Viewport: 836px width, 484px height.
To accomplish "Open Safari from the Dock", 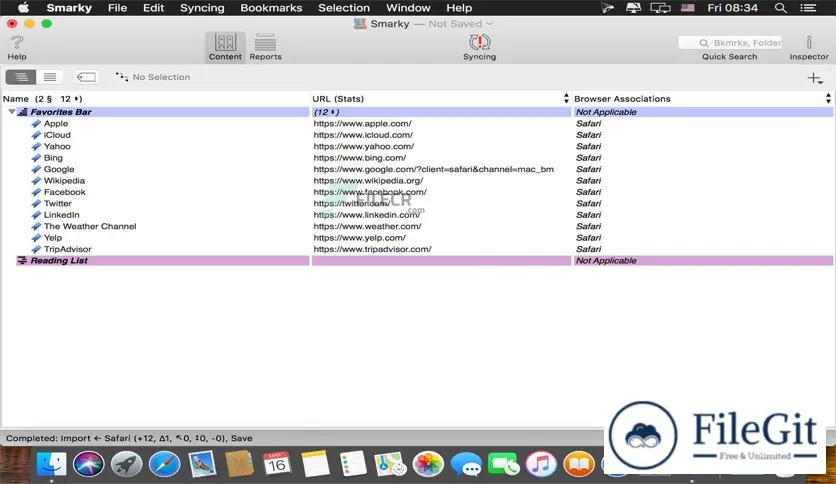I will click(x=164, y=464).
